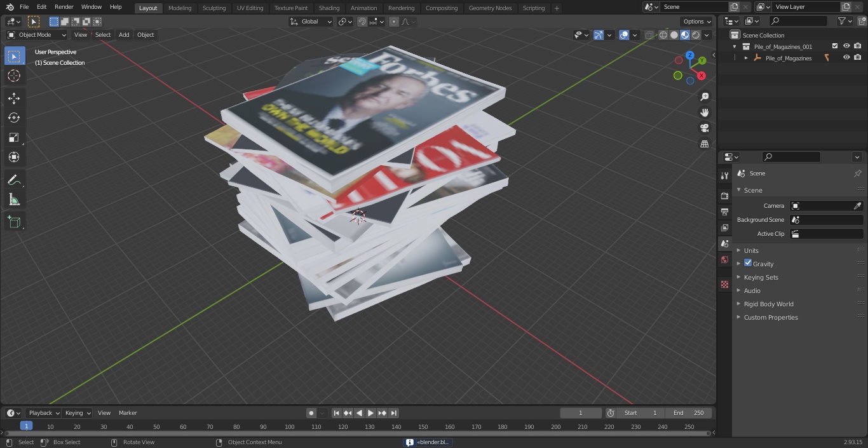Screen dimensions: 868x448
Task: Activate the Scale tool
Action: (14, 137)
